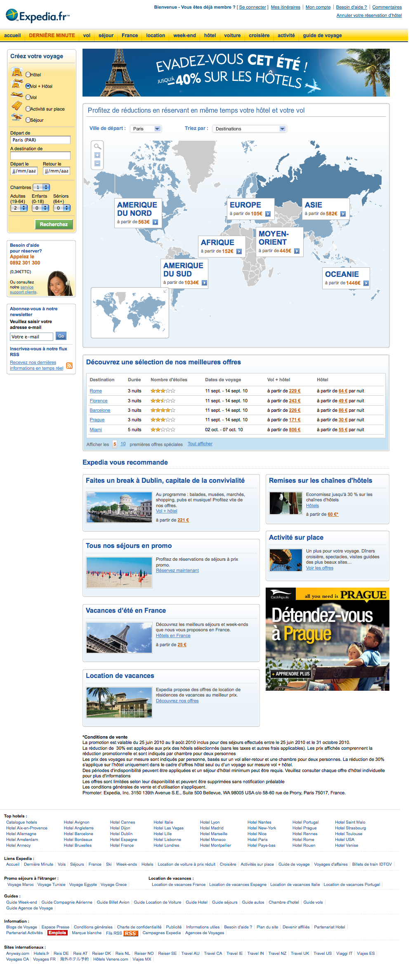
Task: Show 10 first special offers
Action: click(123, 444)
